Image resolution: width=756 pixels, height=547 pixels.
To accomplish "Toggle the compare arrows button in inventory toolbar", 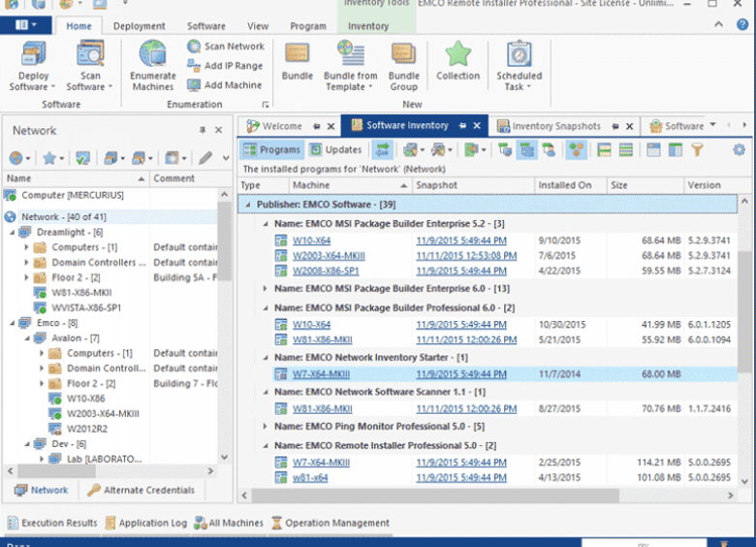I will 382,150.
